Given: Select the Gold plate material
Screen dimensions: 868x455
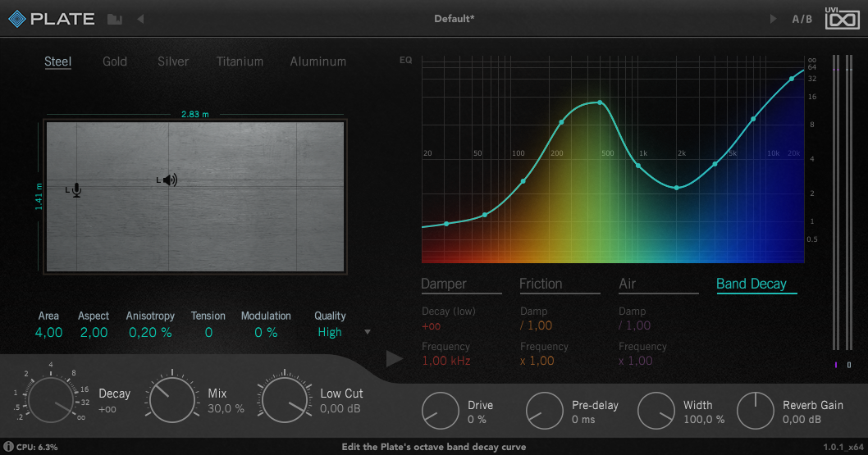Looking at the screenshot, I should [115, 61].
